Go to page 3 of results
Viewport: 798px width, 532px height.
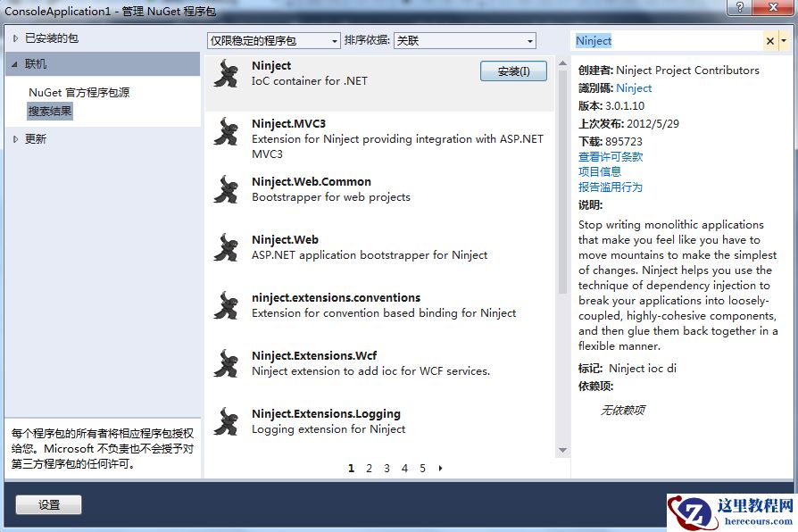pos(387,469)
